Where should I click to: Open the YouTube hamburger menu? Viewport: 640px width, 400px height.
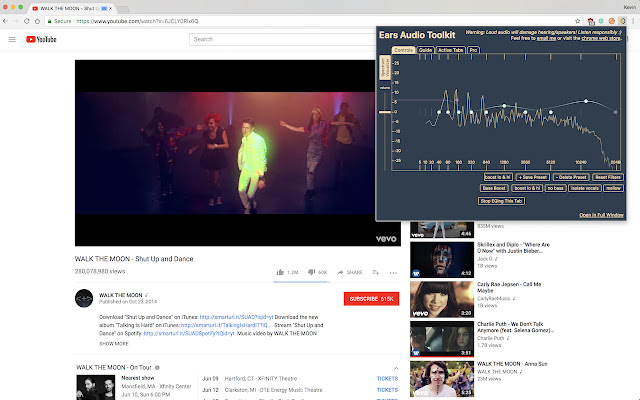(12, 40)
